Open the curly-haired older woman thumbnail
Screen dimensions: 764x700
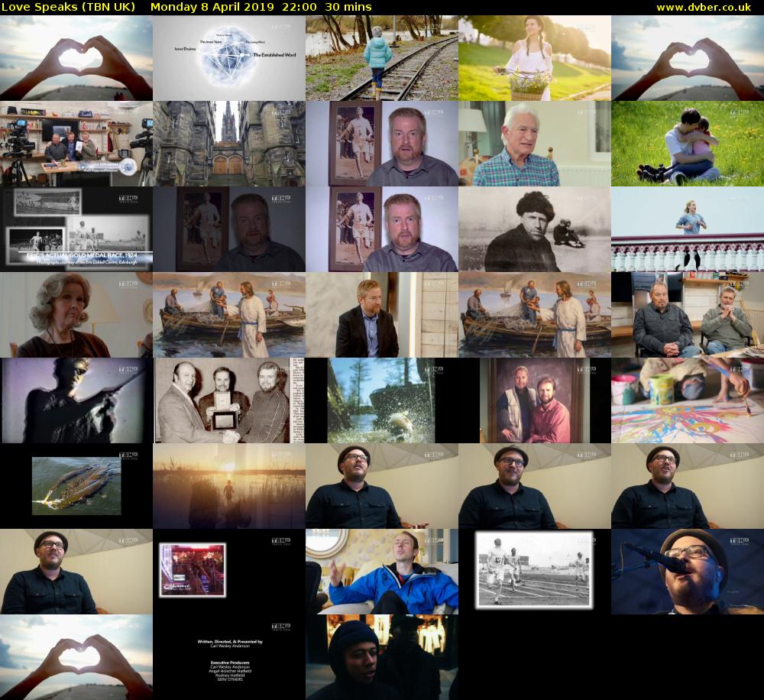[x=76, y=315]
